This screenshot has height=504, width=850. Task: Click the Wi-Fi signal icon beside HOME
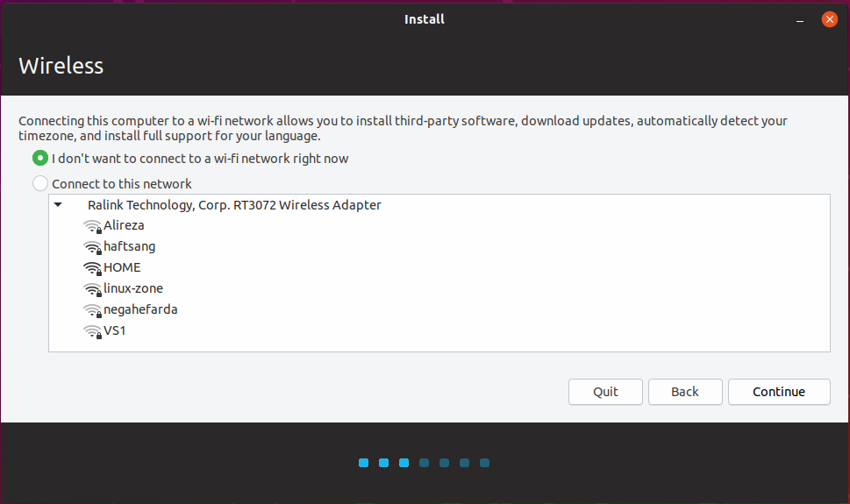92,268
